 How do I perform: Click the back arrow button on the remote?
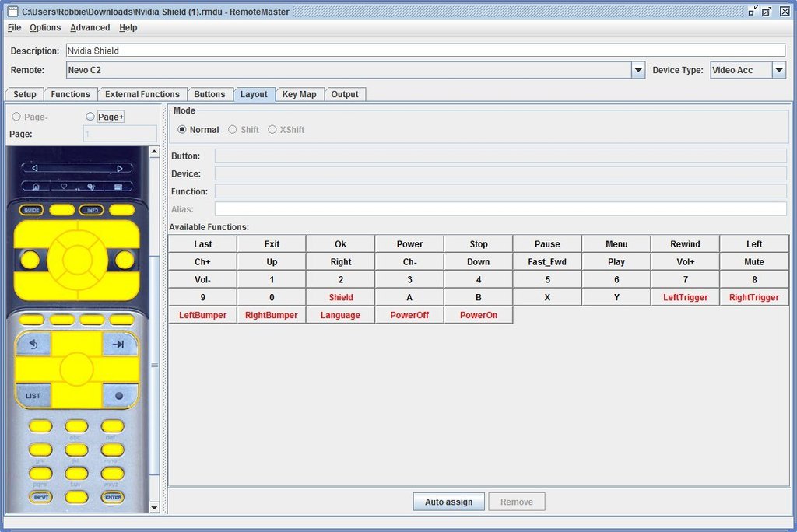tap(33, 344)
